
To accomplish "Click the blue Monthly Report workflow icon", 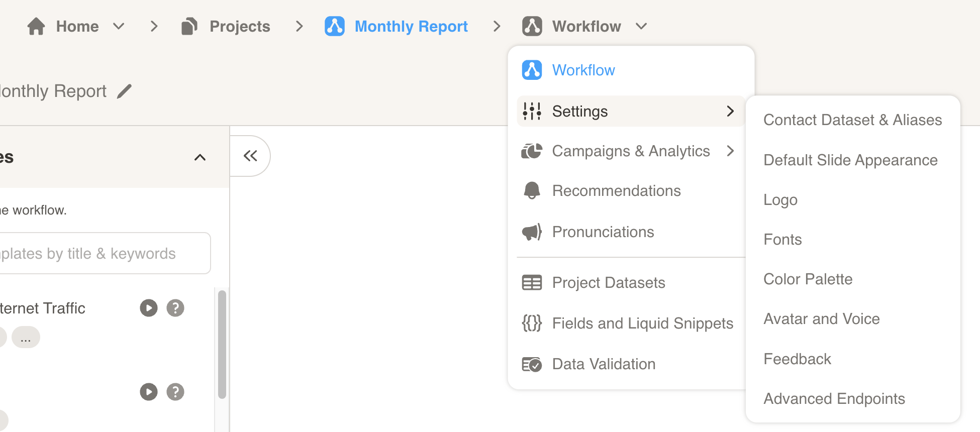I will click(335, 26).
